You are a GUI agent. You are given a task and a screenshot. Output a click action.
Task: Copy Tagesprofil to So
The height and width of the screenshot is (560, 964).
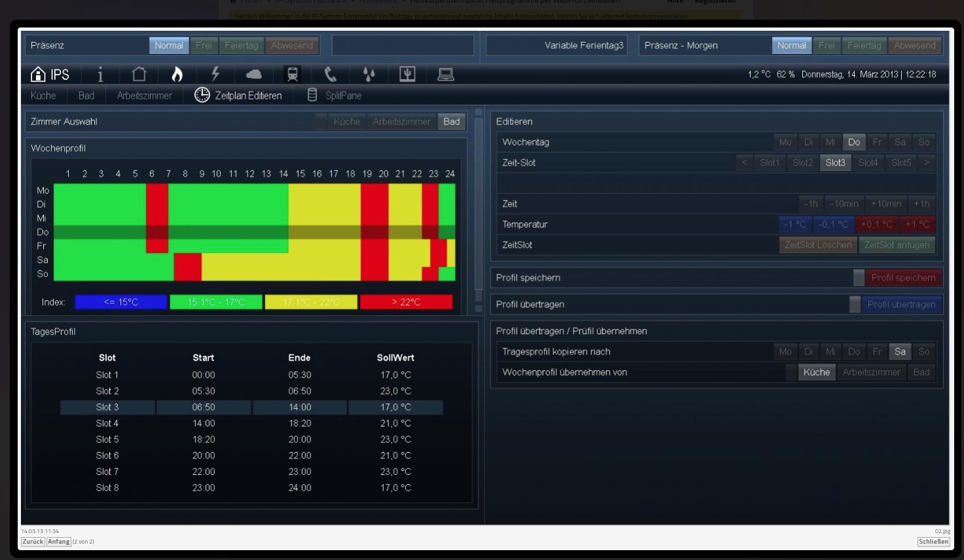923,352
